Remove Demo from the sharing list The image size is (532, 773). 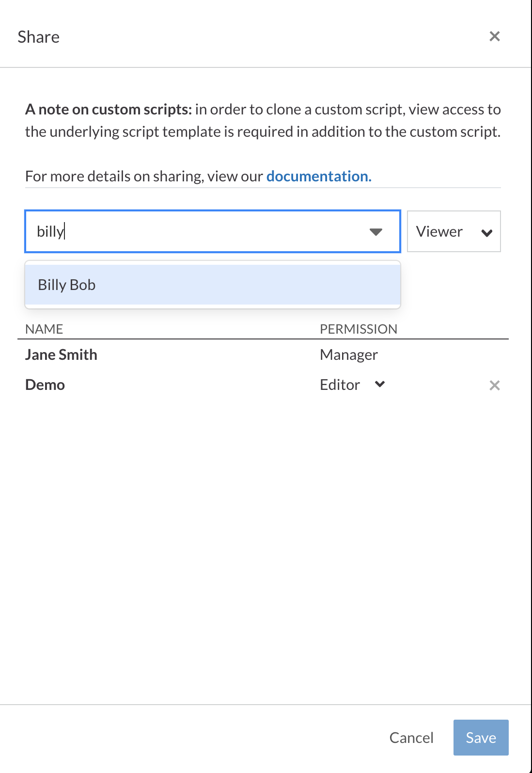(494, 386)
